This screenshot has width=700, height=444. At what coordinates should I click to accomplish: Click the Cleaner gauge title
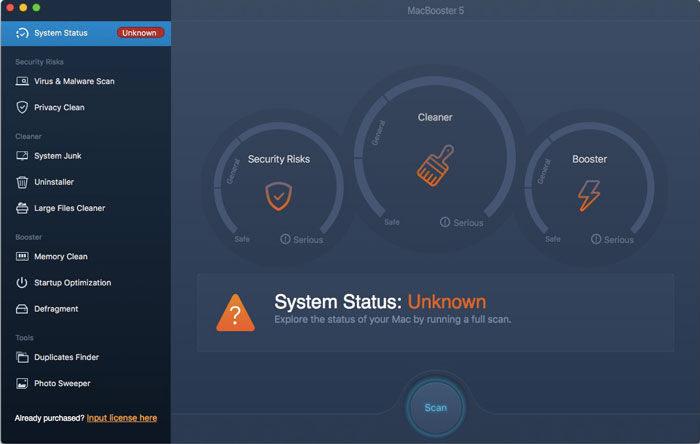pyautogui.click(x=435, y=117)
